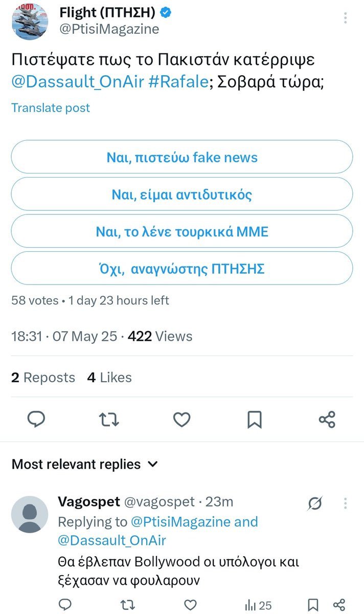Like the main post with the heart icon
Viewport: 364px width, 614px height.
(x=181, y=420)
